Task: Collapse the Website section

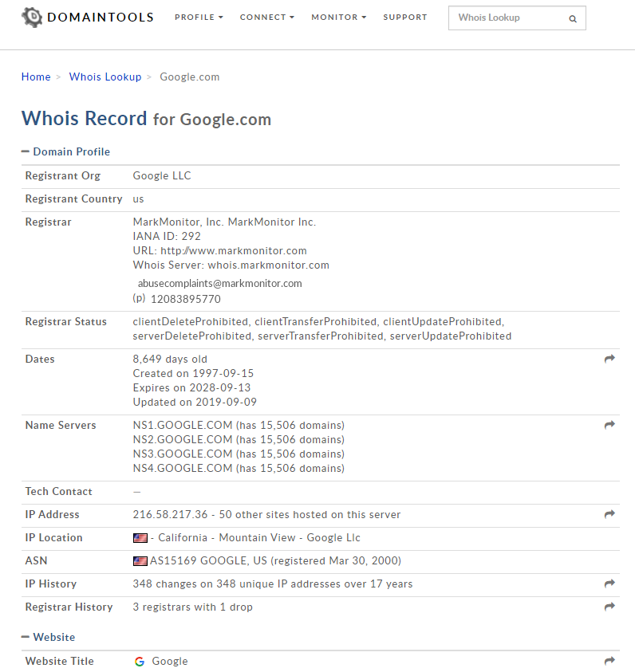Action: (x=48, y=637)
